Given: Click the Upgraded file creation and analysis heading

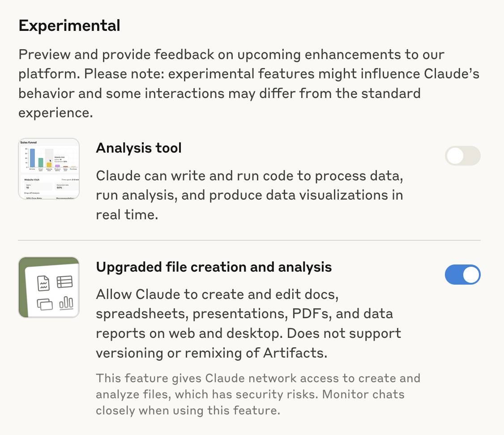Looking at the screenshot, I should click(214, 267).
